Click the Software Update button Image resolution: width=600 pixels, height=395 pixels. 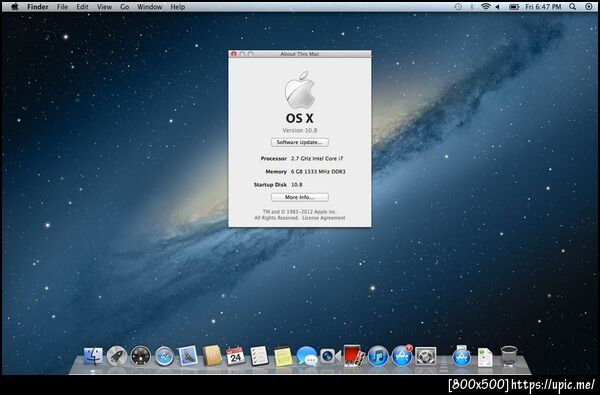[x=300, y=142]
